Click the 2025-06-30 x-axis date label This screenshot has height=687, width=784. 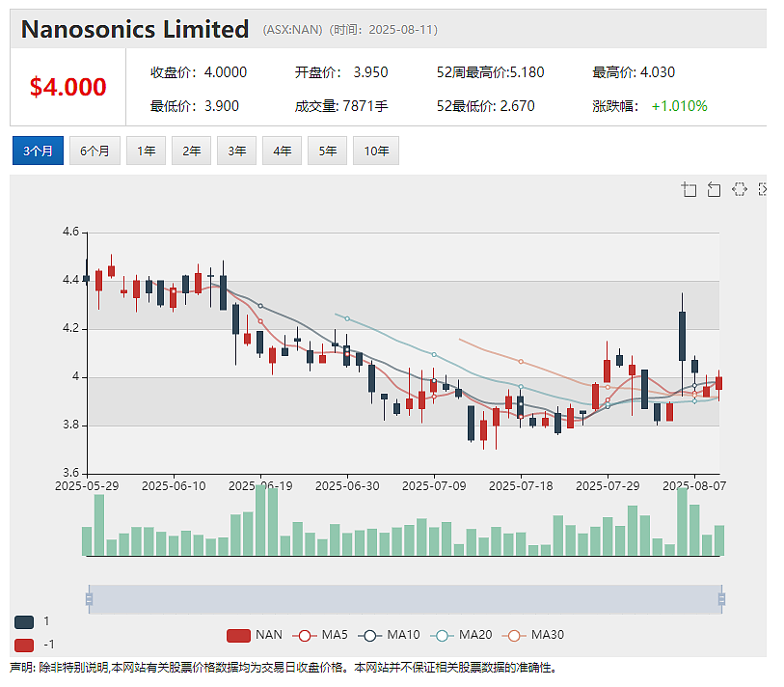[347, 486]
